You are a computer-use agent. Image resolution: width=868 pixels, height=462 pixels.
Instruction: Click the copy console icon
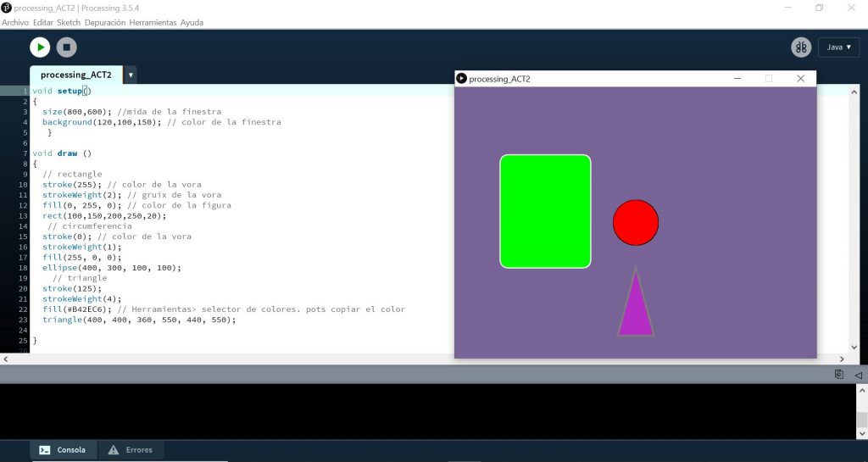(x=838, y=375)
